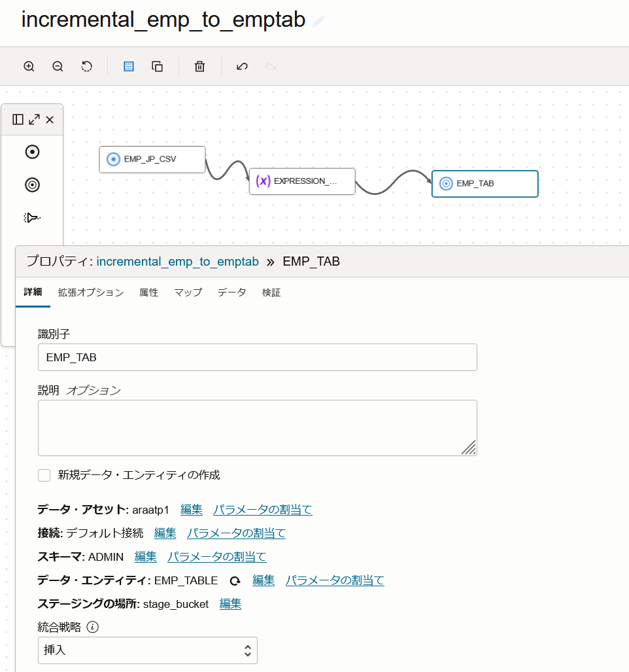Click 編集 link for 接続
629x672 pixels.
click(165, 533)
